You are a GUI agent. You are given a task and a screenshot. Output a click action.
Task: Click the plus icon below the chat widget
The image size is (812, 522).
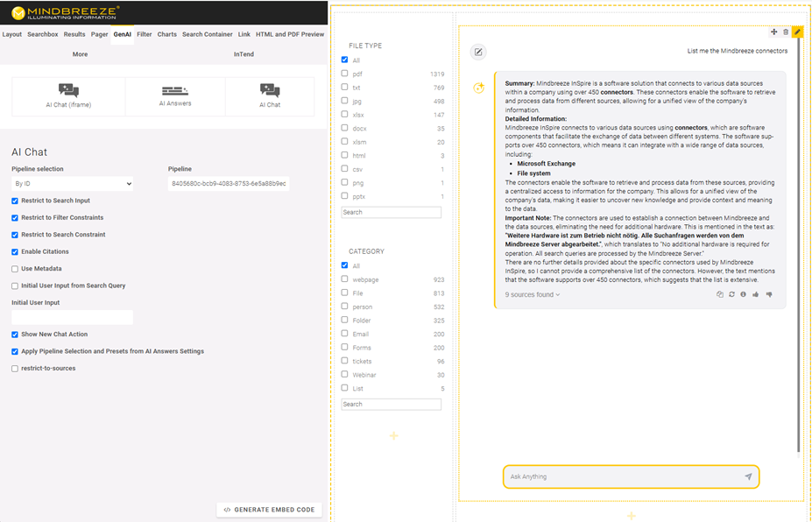click(x=632, y=516)
